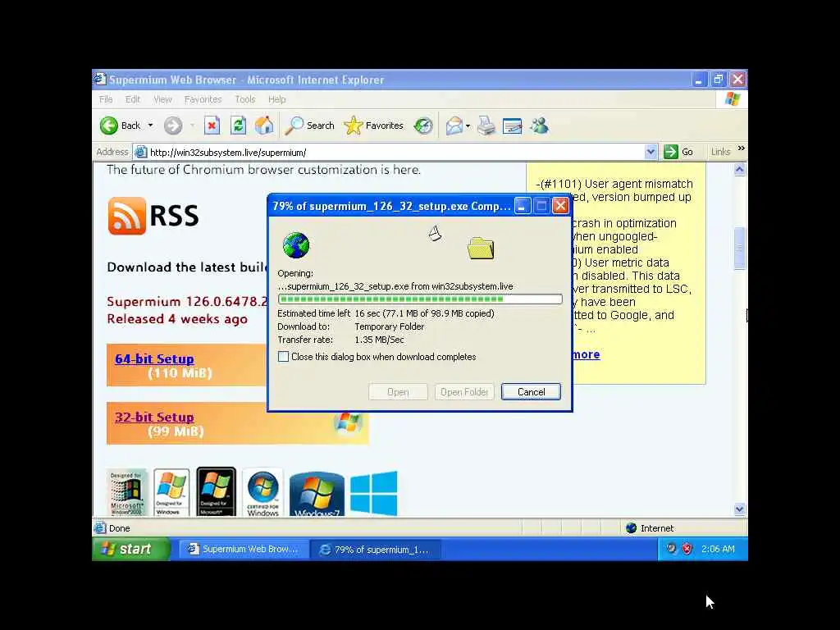Click the address bar URL field
Viewport: 840px width, 630px height.
click(395, 152)
